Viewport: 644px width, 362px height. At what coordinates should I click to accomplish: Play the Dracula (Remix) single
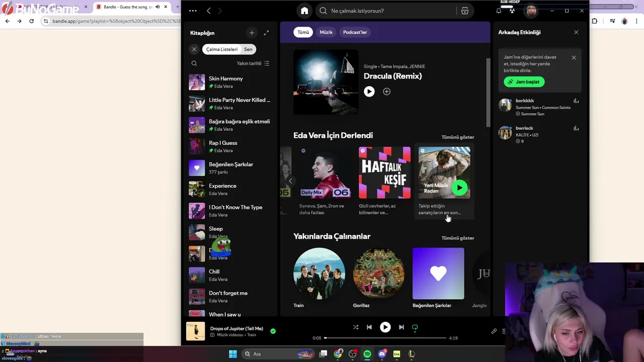pos(369,92)
